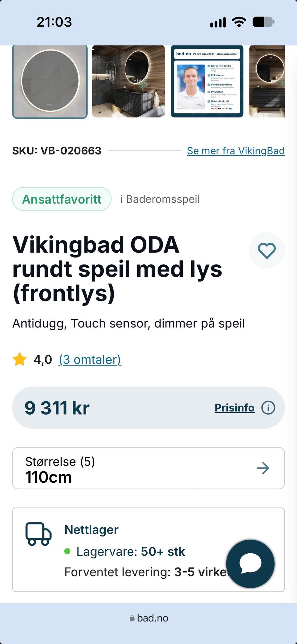Image resolution: width=297 pixels, height=644 pixels.
Task: Tap the bad.no address bar
Action: point(148,618)
